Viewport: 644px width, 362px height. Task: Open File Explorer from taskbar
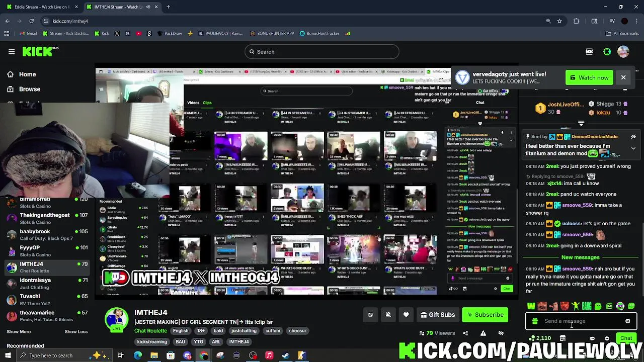click(154, 355)
